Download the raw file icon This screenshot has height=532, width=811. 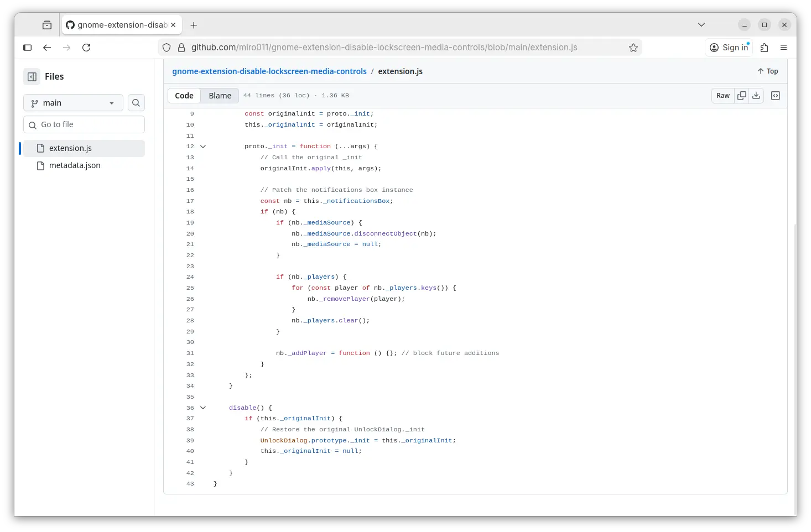click(x=756, y=96)
